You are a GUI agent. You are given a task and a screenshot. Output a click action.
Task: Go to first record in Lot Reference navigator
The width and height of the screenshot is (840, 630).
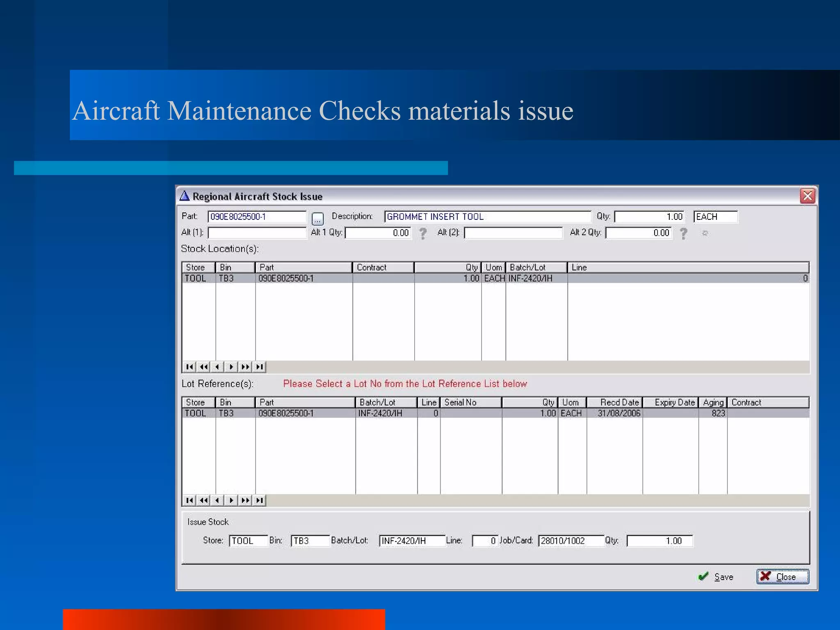[x=189, y=500]
